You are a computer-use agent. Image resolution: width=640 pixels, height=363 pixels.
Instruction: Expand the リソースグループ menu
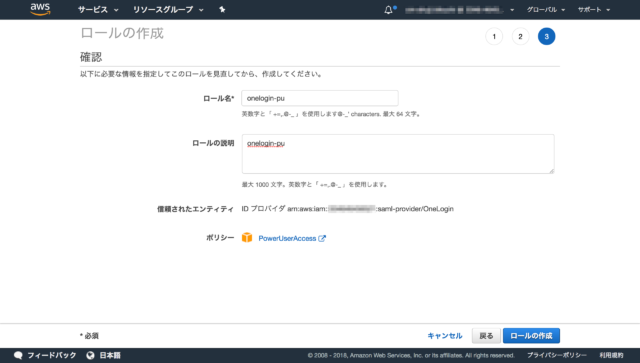click(168, 9)
